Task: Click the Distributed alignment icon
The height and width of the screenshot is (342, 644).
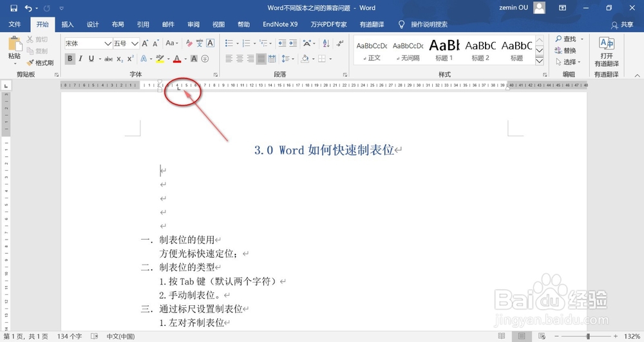Action: [x=272, y=59]
